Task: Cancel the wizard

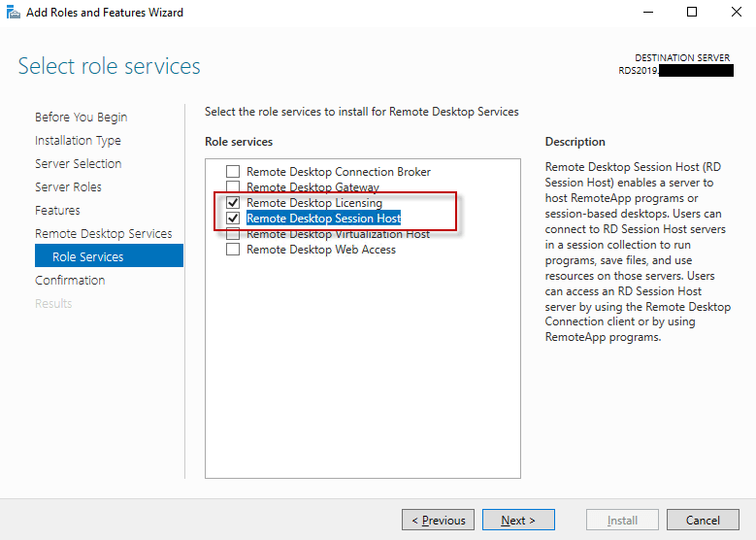Action: click(703, 520)
